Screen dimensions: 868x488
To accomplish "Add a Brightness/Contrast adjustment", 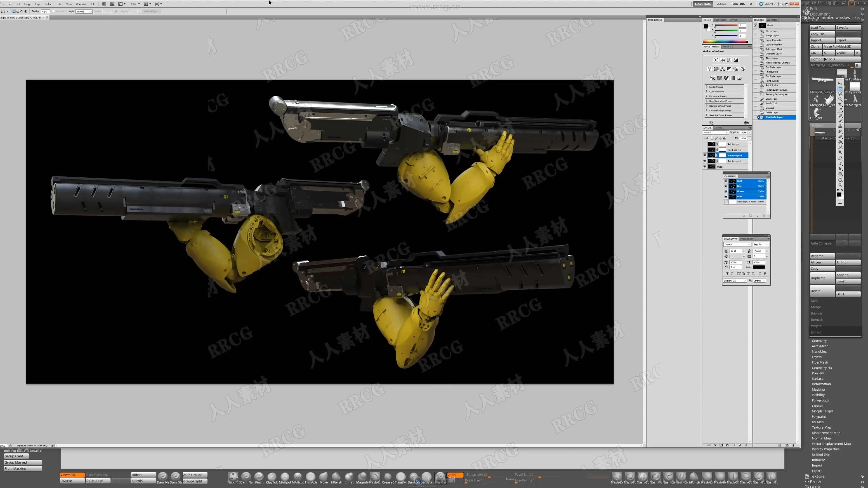I will 716,60.
